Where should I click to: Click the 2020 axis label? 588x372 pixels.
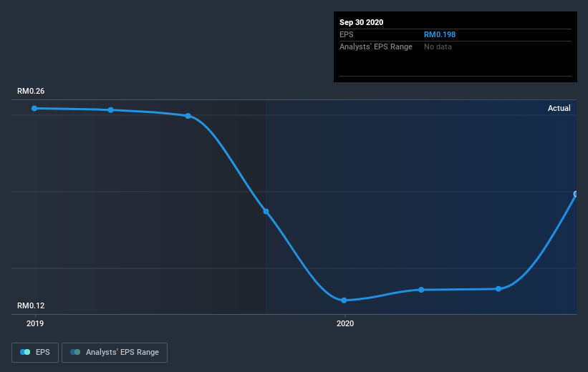[x=345, y=323]
